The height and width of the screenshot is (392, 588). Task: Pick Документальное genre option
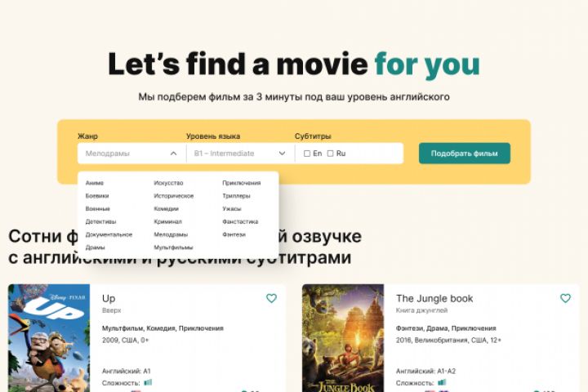(109, 234)
